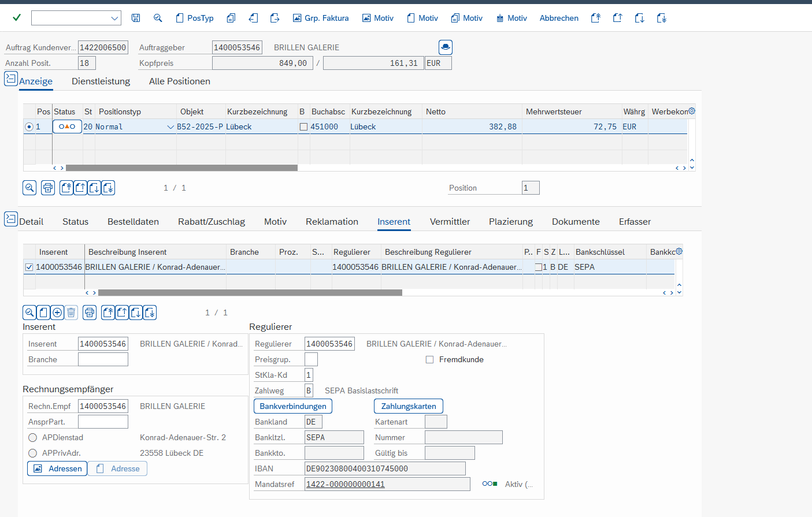812x517 pixels.
Task: Click the detail magnifier icon below Inserent table
Action: pyautogui.click(x=29, y=313)
